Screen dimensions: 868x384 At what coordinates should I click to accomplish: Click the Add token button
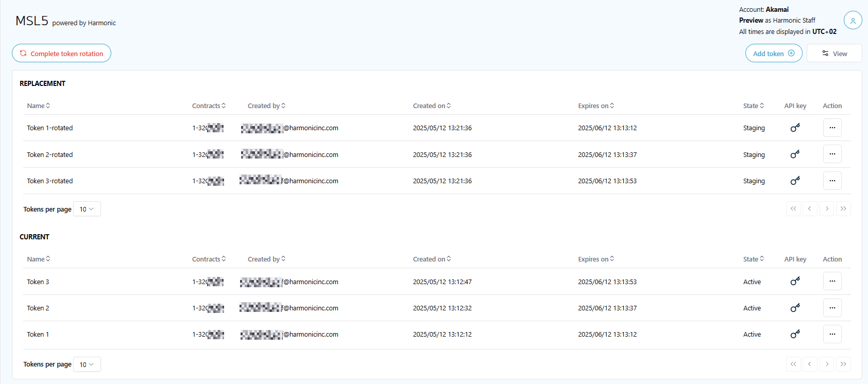click(x=773, y=54)
